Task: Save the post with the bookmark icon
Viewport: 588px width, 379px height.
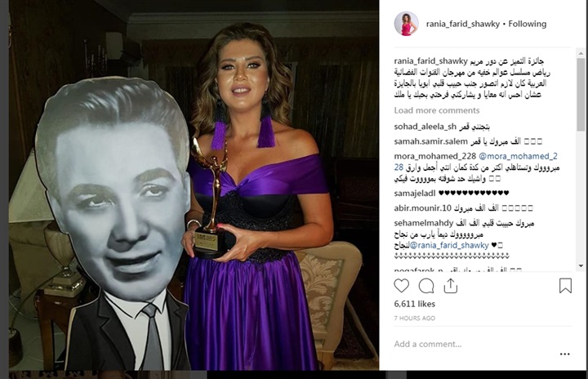Action: (x=565, y=286)
